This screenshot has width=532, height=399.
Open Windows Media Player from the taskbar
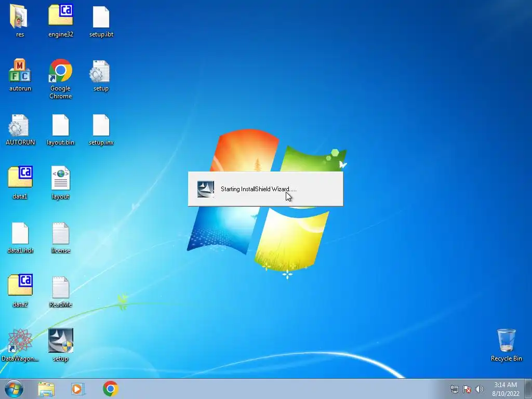[x=78, y=389]
